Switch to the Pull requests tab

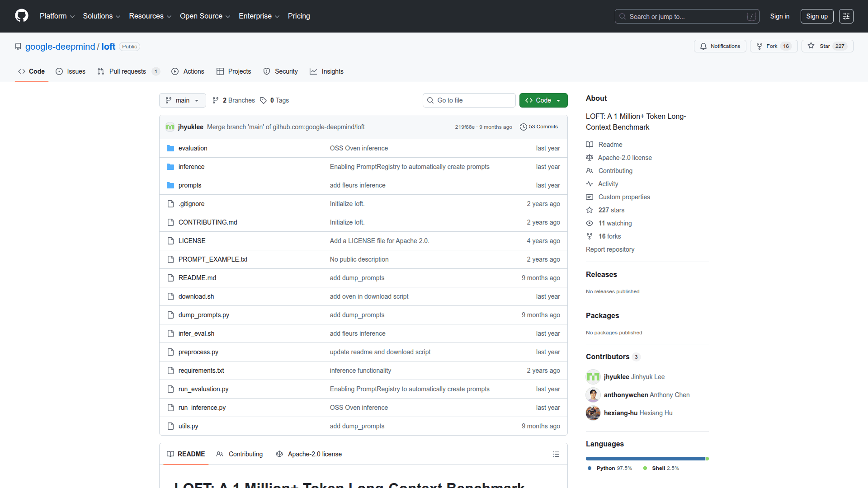tap(127, 71)
